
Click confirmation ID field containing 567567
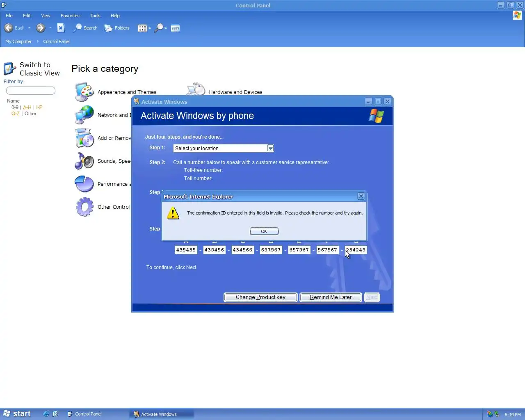pyautogui.click(x=327, y=250)
